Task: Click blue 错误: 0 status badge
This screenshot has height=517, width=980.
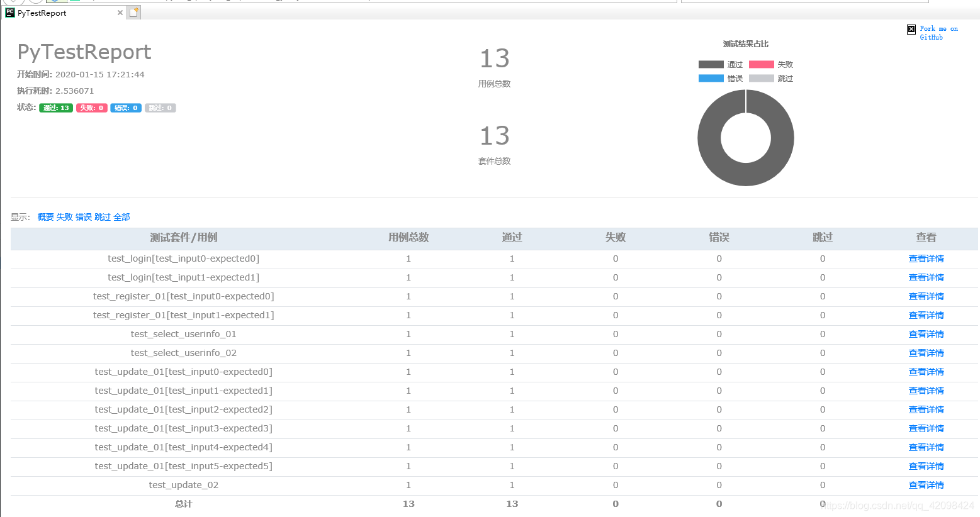Action: click(126, 108)
